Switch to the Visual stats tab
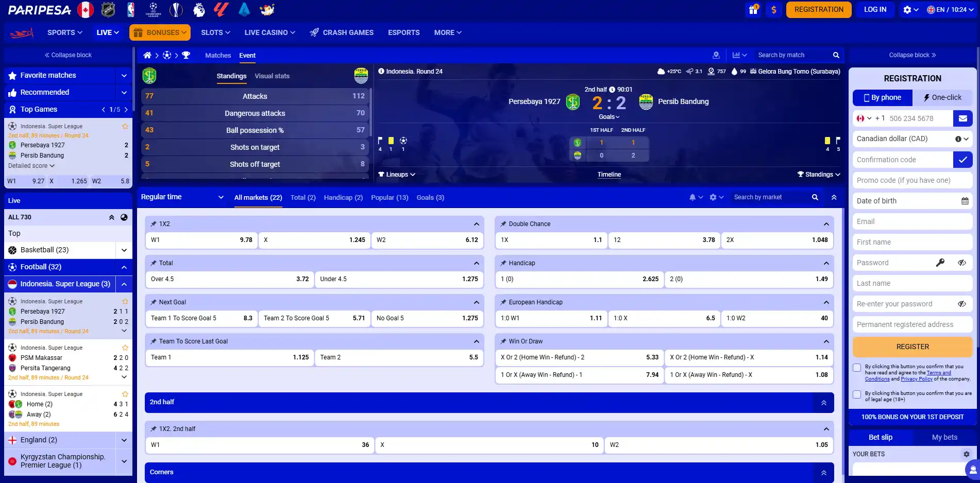 272,76
